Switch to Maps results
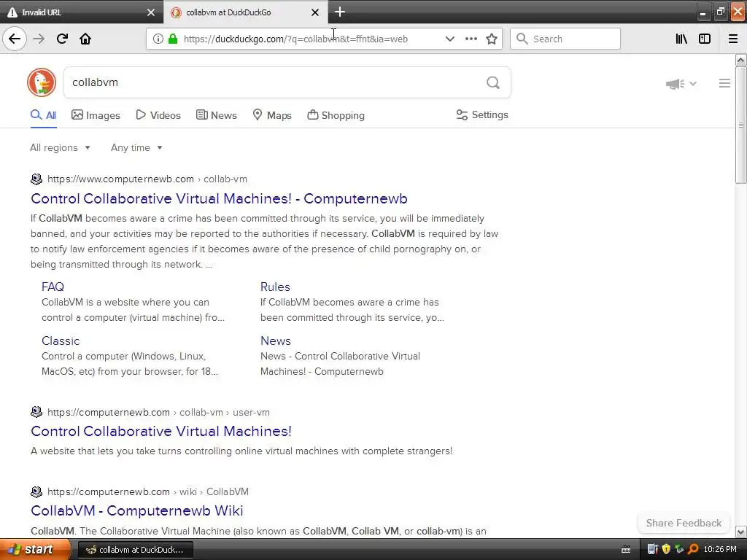This screenshot has width=747, height=560. (x=272, y=115)
